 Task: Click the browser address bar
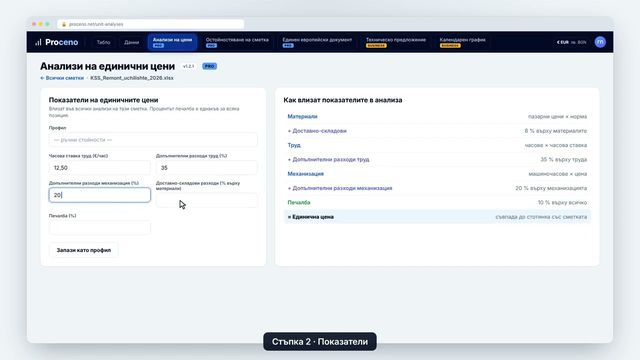click(151, 24)
